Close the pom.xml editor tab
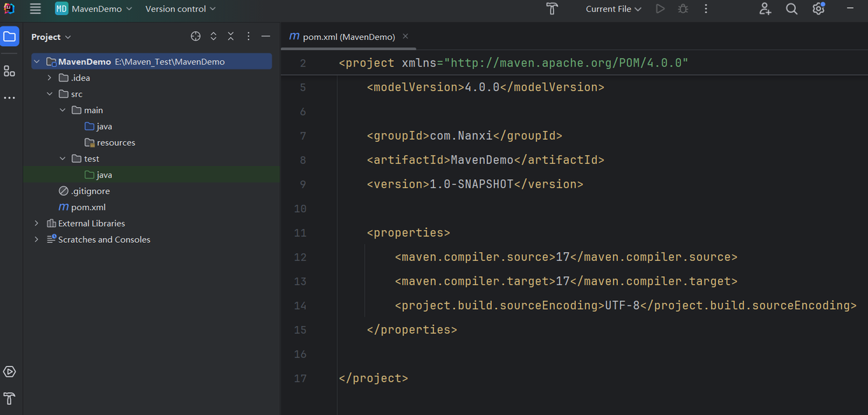868x415 pixels. [x=406, y=37]
